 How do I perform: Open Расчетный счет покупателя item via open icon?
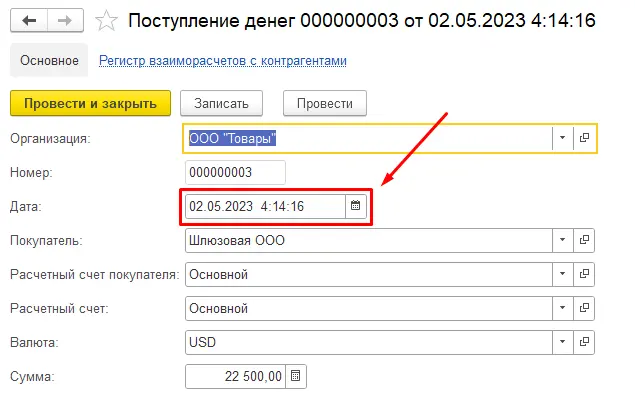click(x=584, y=274)
